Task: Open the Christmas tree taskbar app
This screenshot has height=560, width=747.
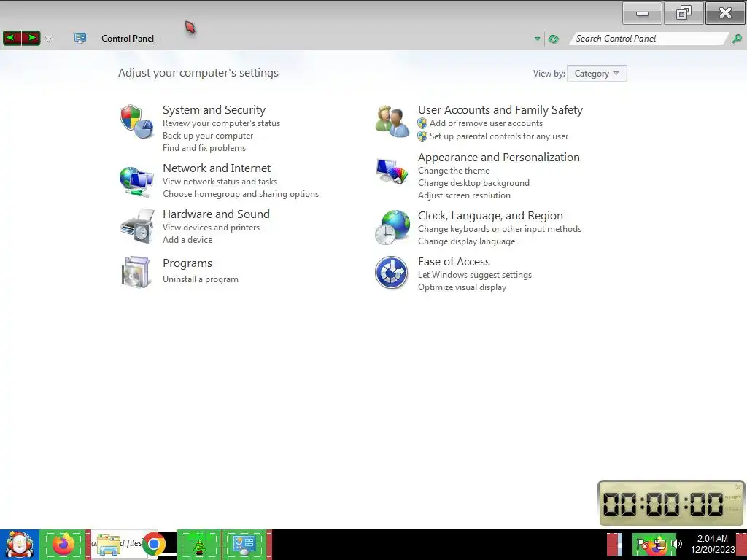Action: pyautogui.click(x=199, y=545)
